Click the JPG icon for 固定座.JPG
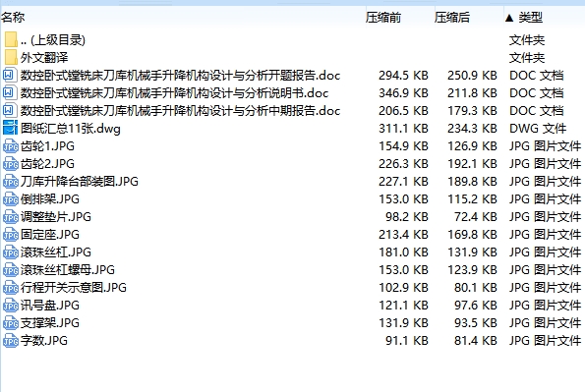 (x=11, y=235)
